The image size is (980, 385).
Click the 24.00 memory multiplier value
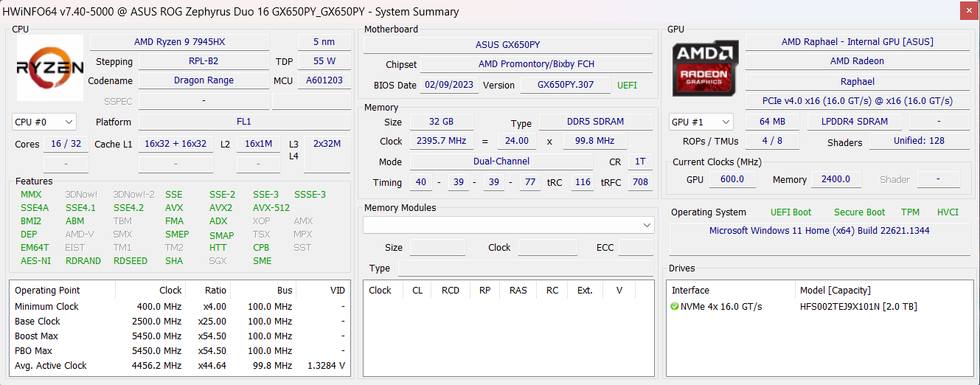(517, 141)
